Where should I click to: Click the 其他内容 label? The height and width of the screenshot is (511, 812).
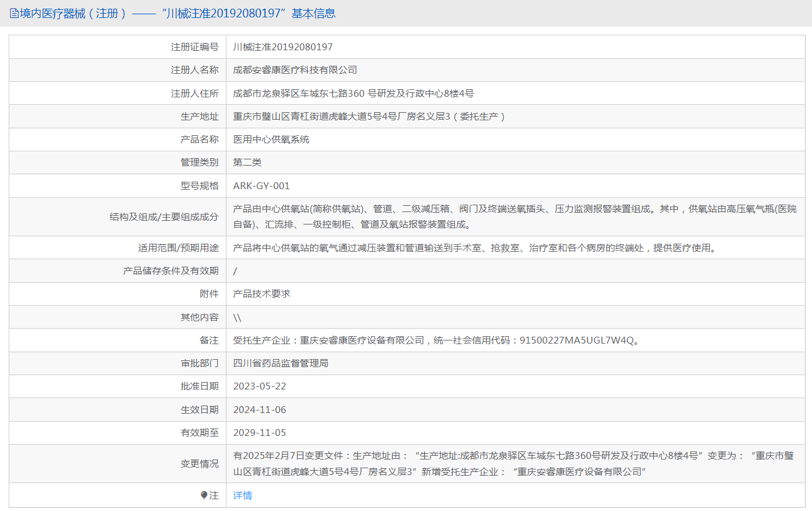(200, 318)
